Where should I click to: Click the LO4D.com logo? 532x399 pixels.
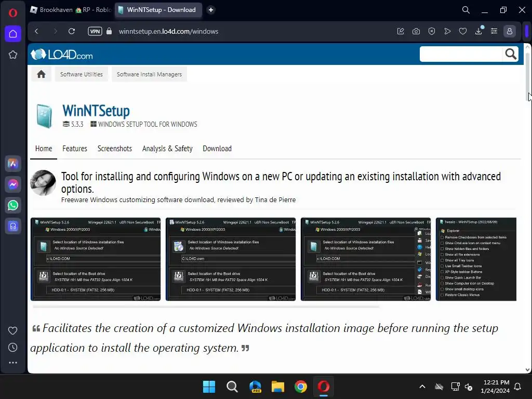point(61,54)
